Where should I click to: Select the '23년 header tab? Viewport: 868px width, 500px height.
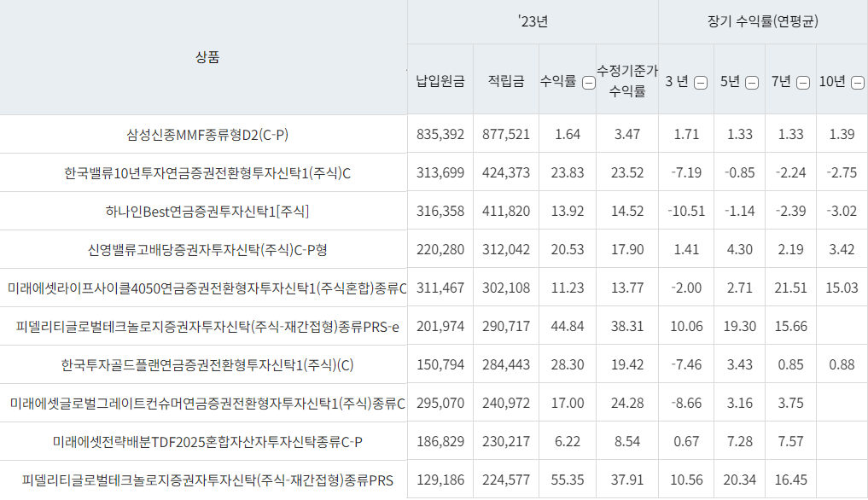click(531, 20)
